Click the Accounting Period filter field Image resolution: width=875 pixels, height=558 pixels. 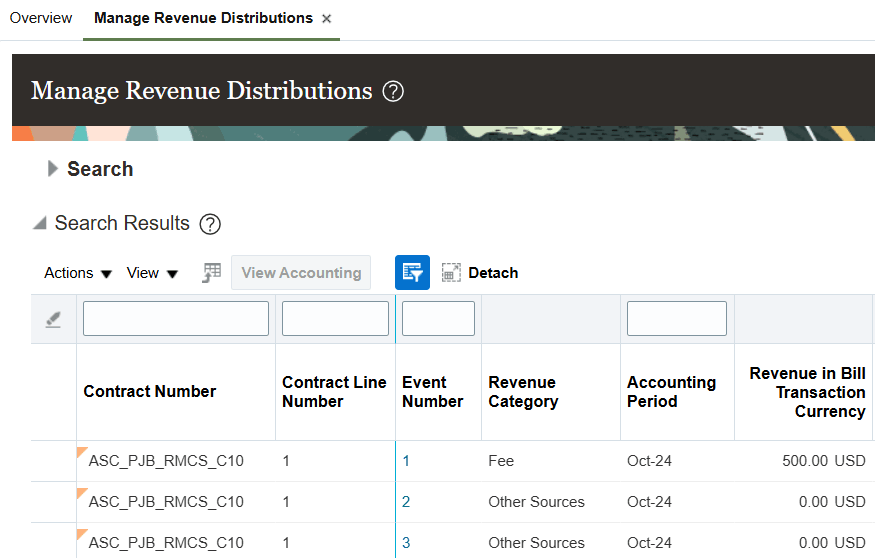tap(676, 319)
